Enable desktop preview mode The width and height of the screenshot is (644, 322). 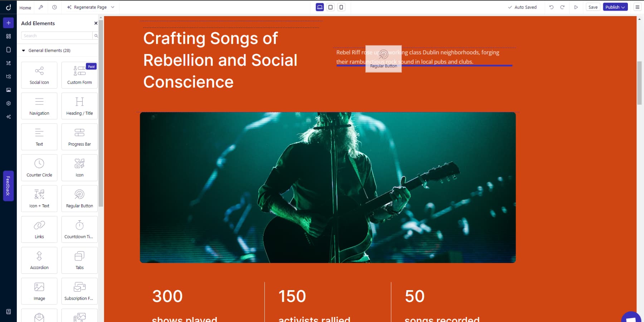click(319, 7)
